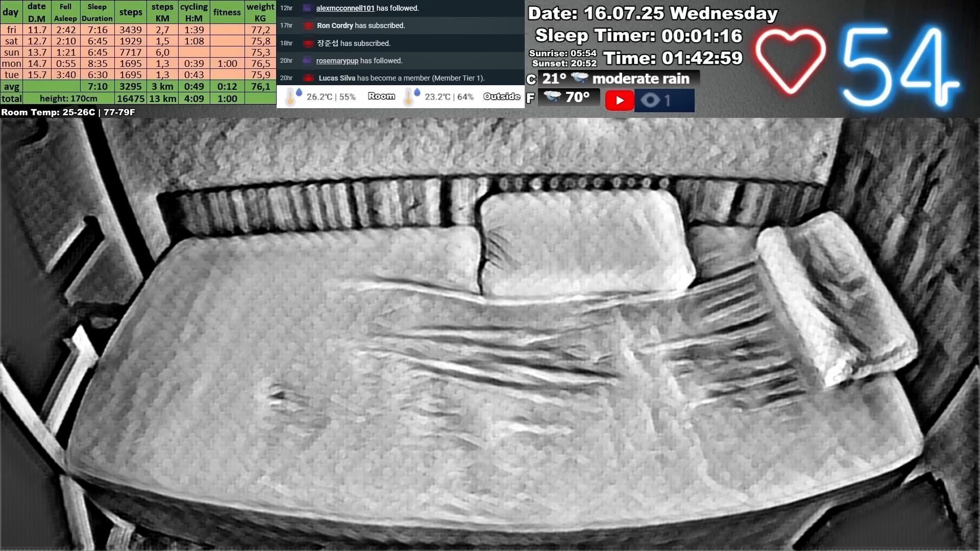Viewport: 980px width, 551px height.
Task: Click the night-vision bed camera feed
Action: 490,334
